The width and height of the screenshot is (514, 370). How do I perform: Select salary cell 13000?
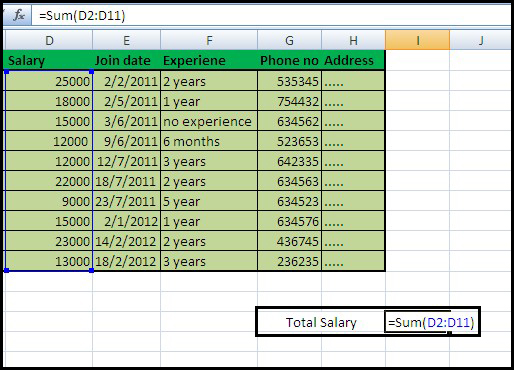pos(49,261)
